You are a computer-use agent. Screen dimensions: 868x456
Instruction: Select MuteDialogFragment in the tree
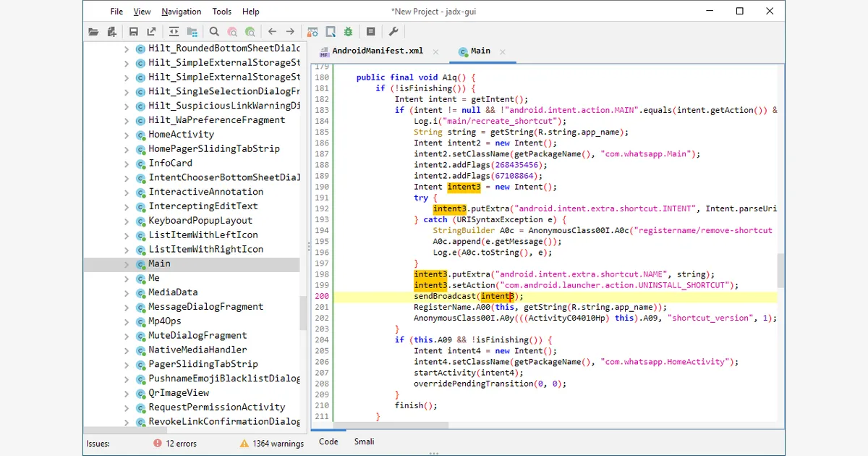coord(197,336)
